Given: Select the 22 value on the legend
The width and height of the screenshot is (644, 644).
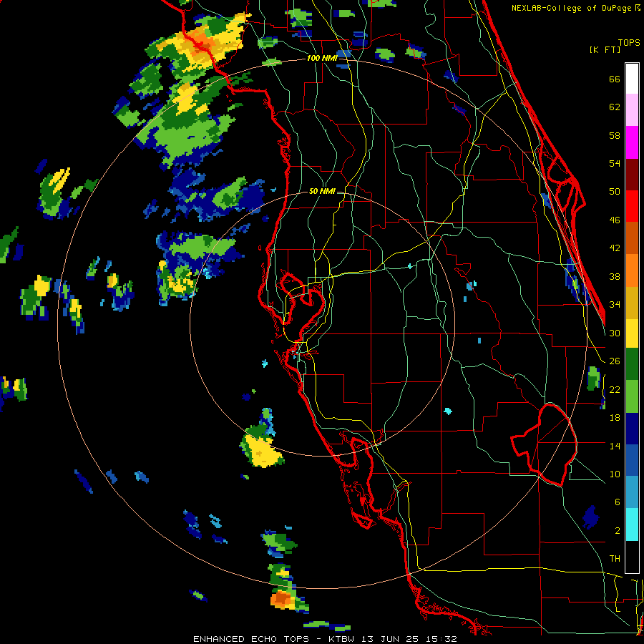Looking at the screenshot, I should pyautogui.click(x=615, y=389).
